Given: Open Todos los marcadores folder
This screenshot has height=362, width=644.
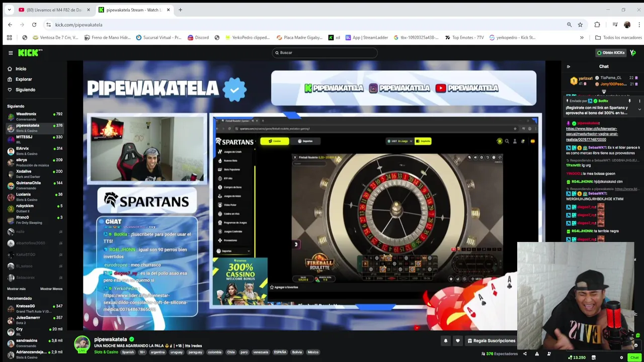Looking at the screenshot, I should tap(618, 38).
